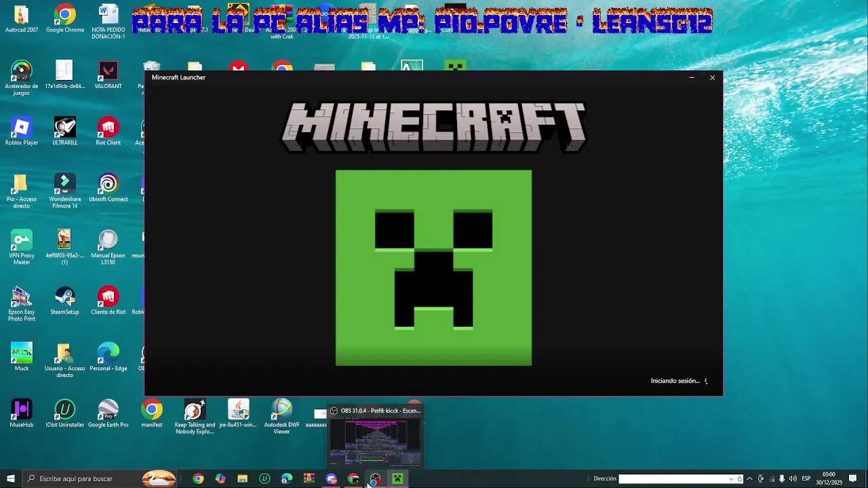Click the taskbar search box
Screen dimensions: 868x488
tap(100, 479)
